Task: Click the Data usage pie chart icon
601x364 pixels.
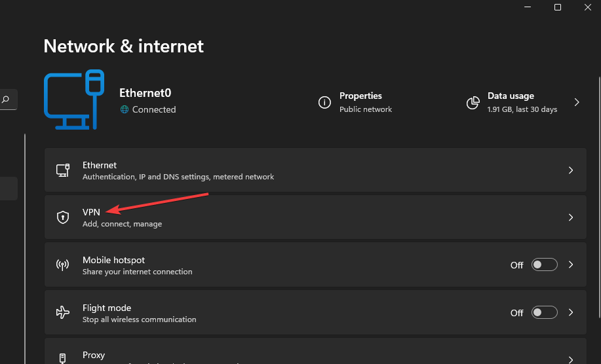Action: coord(473,103)
